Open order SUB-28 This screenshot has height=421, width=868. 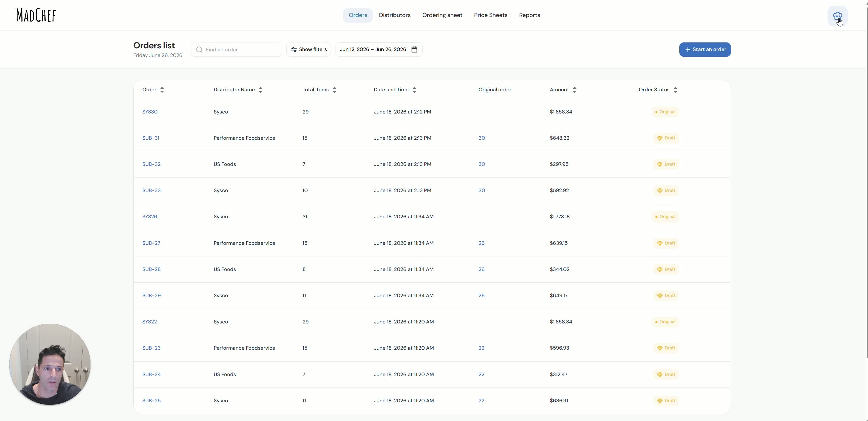pos(151,270)
